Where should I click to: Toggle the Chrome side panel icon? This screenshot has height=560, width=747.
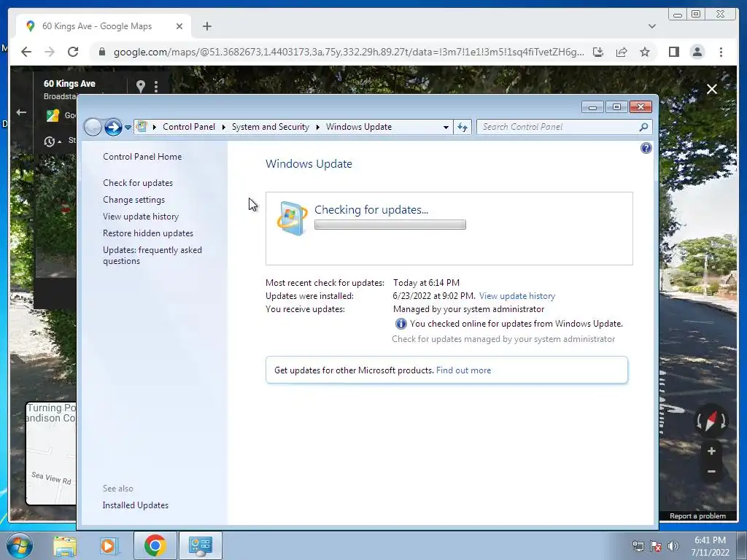(673, 52)
